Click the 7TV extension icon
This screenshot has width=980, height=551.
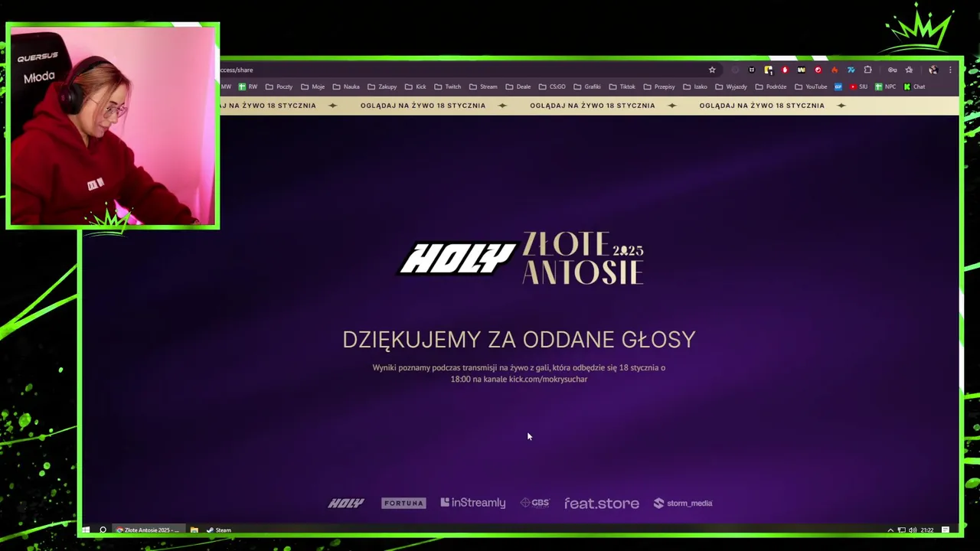[851, 70]
